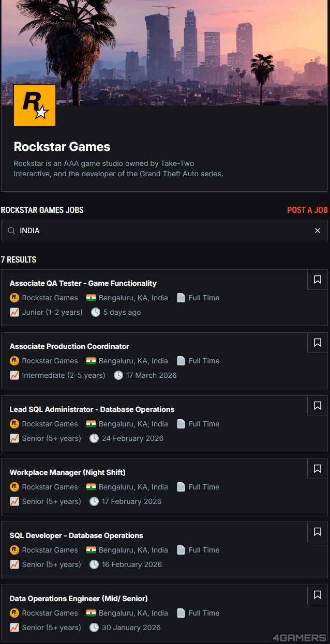Bookmark the Data Operations Engineer job
Viewport: 330px width, 644px height.
click(x=317, y=595)
